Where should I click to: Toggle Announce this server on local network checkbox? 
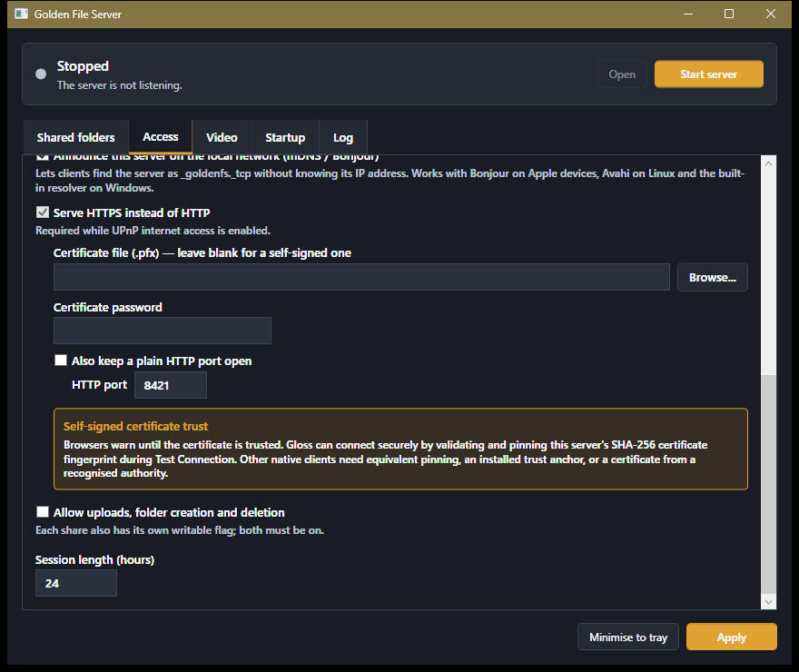[x=43, y=157]
